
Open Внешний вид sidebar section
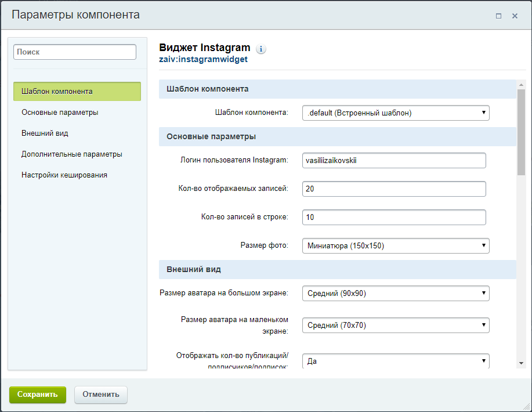pyautogui.click(x=45, y=133)
